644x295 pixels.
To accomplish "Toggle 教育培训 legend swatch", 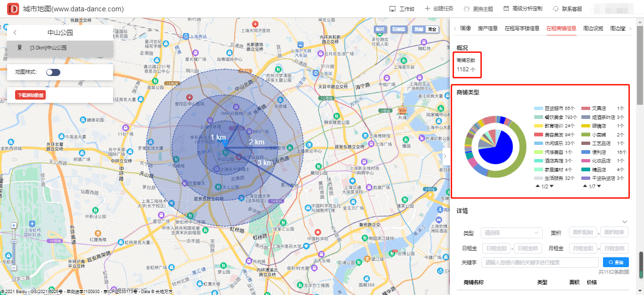I will point(538,126).
